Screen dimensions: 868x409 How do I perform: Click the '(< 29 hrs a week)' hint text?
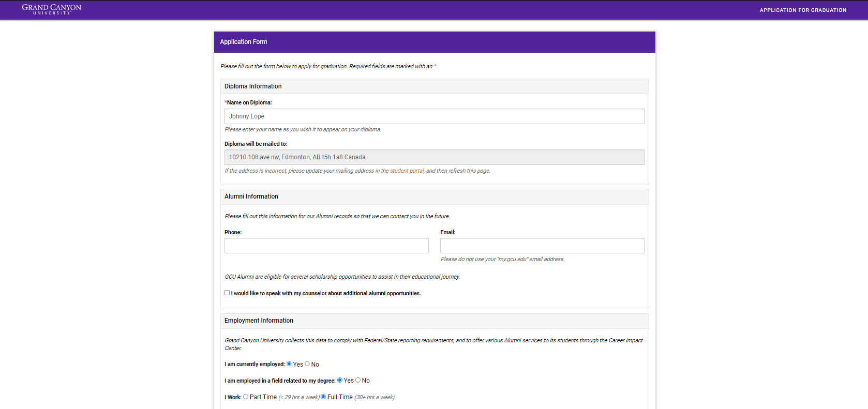tap(299, 397)
